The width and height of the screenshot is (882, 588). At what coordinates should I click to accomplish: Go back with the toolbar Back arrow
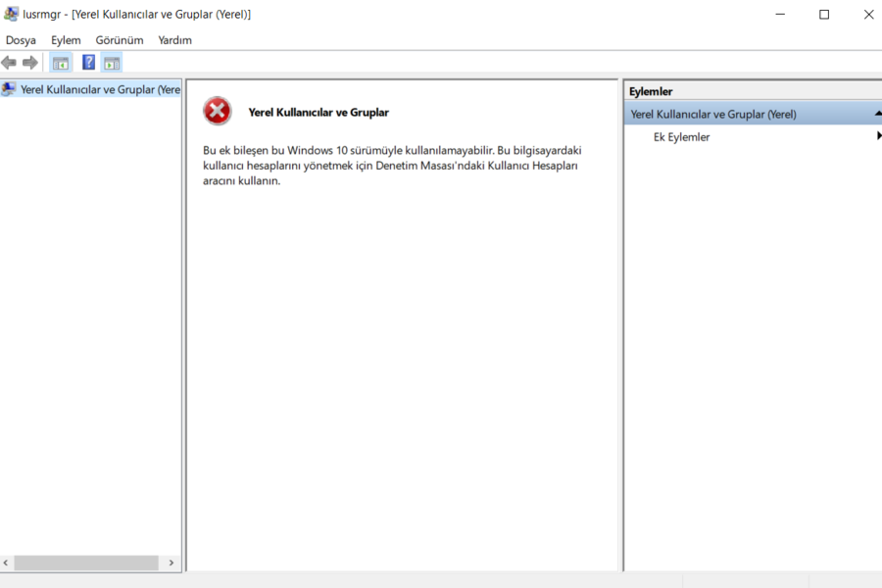[x=9, y=63]
